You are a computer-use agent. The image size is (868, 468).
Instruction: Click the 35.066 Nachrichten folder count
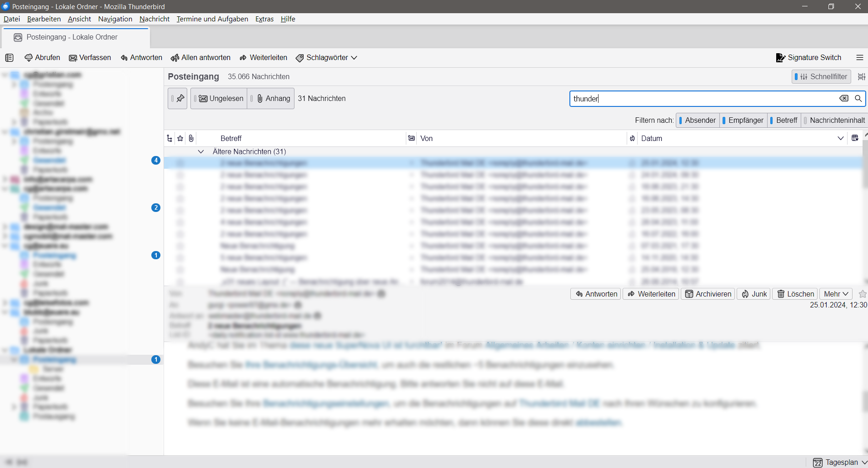coord(259,77)
